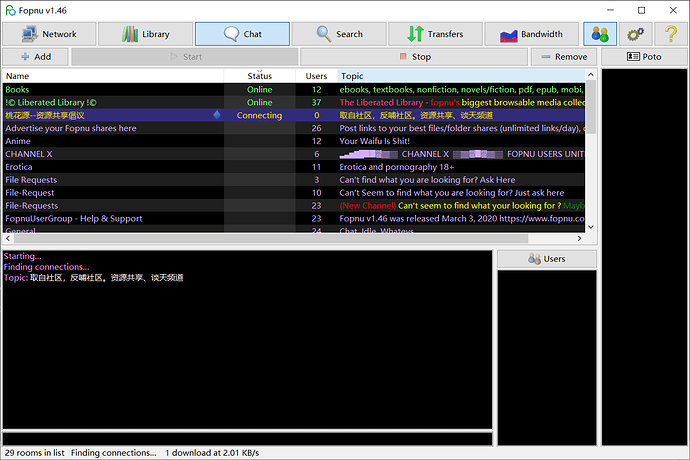Sort rooms by Status column header

pos(260,76)
